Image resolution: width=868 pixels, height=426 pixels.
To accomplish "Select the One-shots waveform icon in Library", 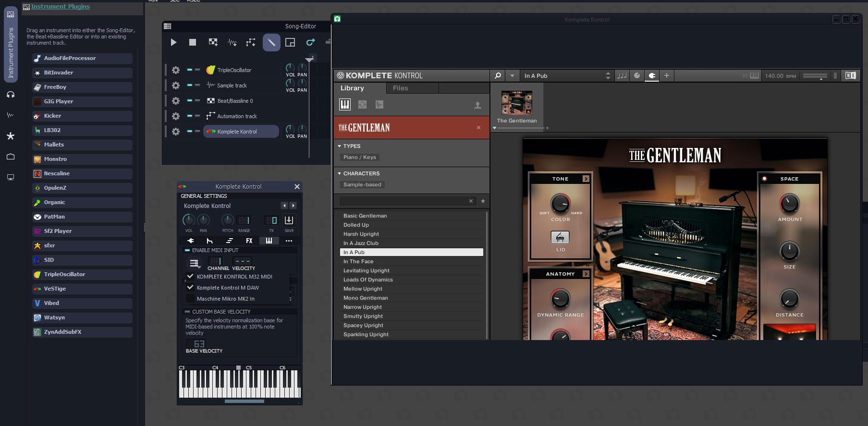I will tap(379, 104).
